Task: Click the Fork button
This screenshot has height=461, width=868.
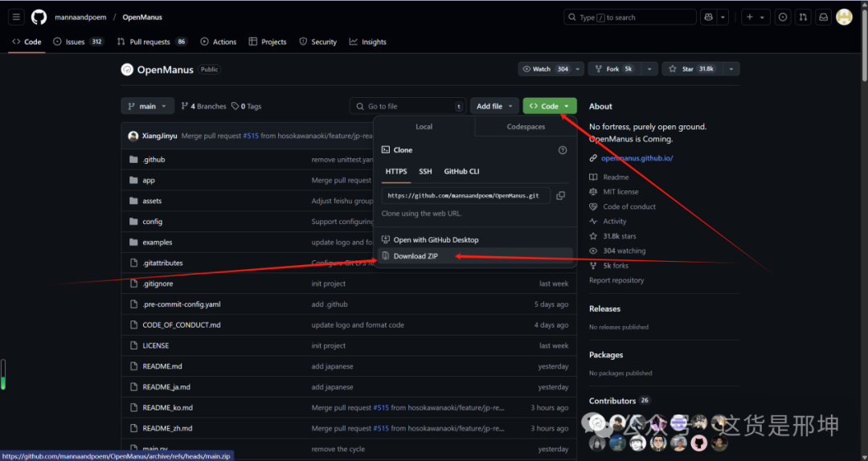Action: click(615, 69)
